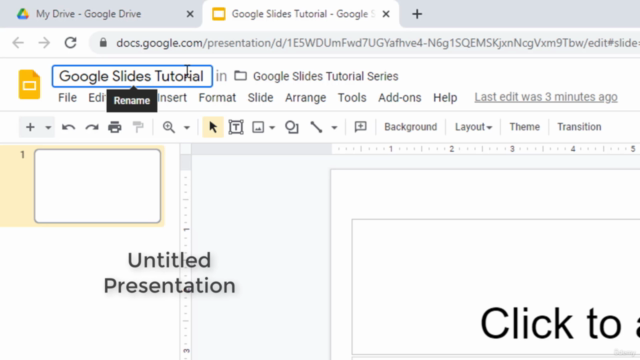Click the Google Slides Tutorial Series folder
640x360 pixels.
[x=325, y=76]
